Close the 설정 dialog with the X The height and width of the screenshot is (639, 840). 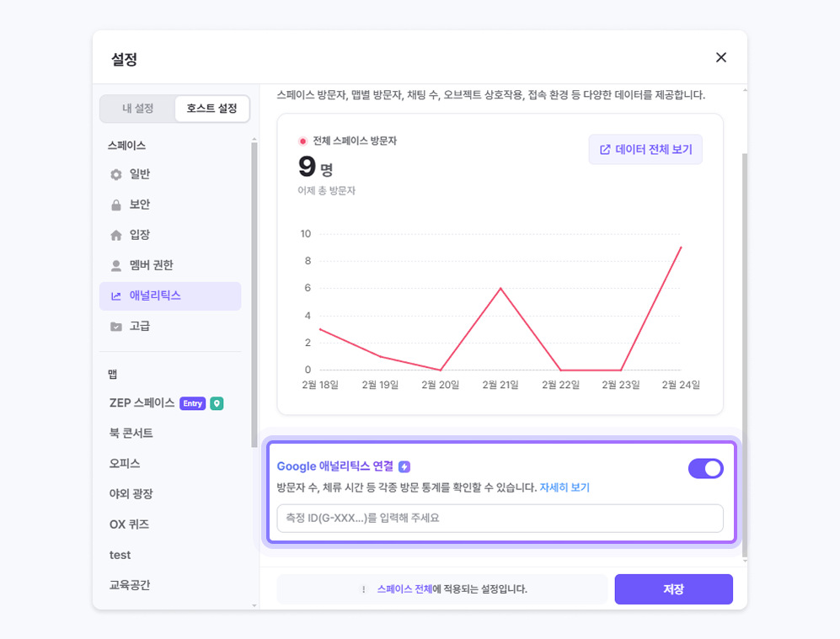[x=720, y=57]
